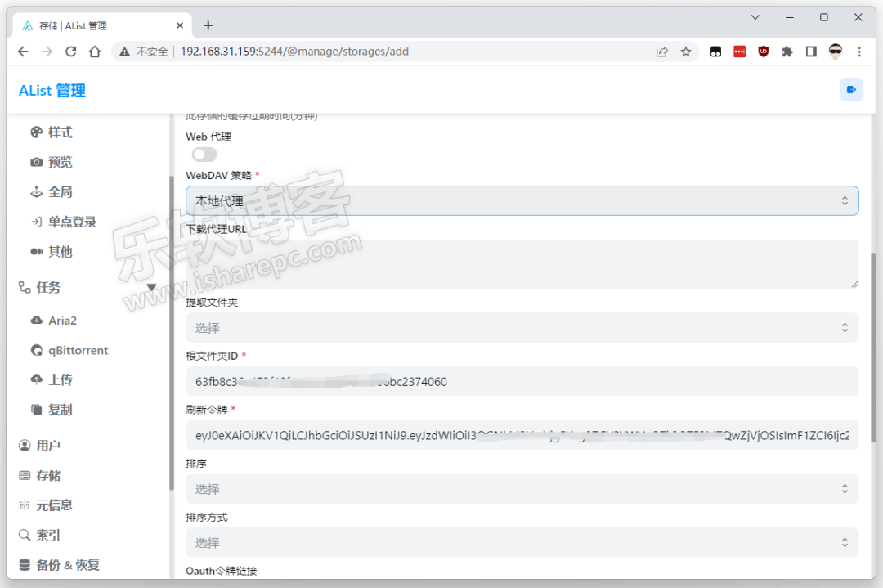Click the magnifier icon beside 索引
Screen dimensions: 883x588
click(25, 535)
